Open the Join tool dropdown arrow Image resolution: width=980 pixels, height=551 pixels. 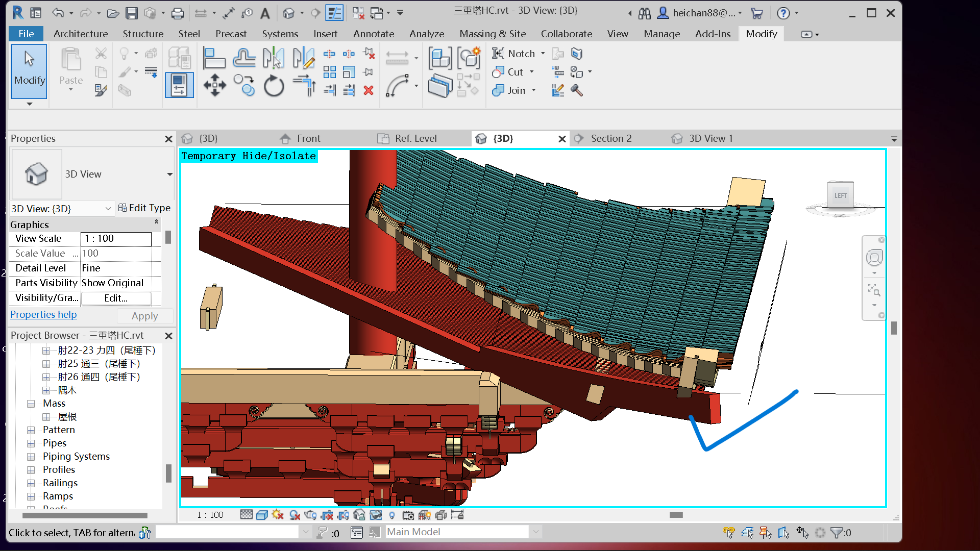534,90
